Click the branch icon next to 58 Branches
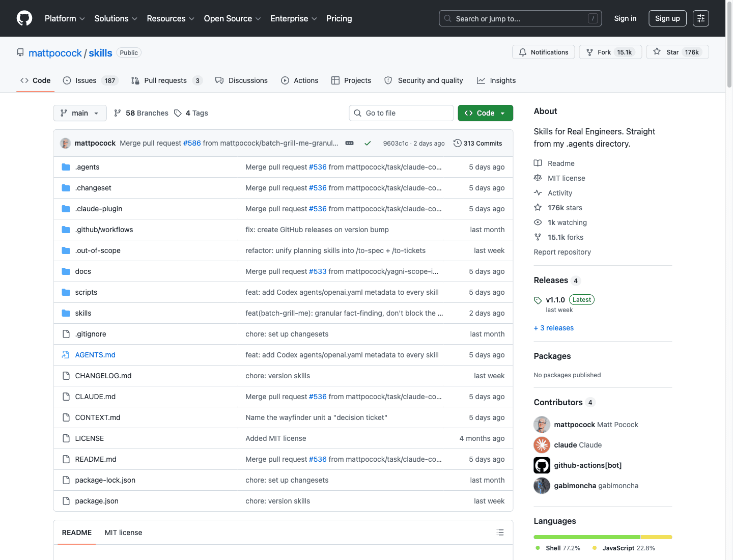 (118, 113)
